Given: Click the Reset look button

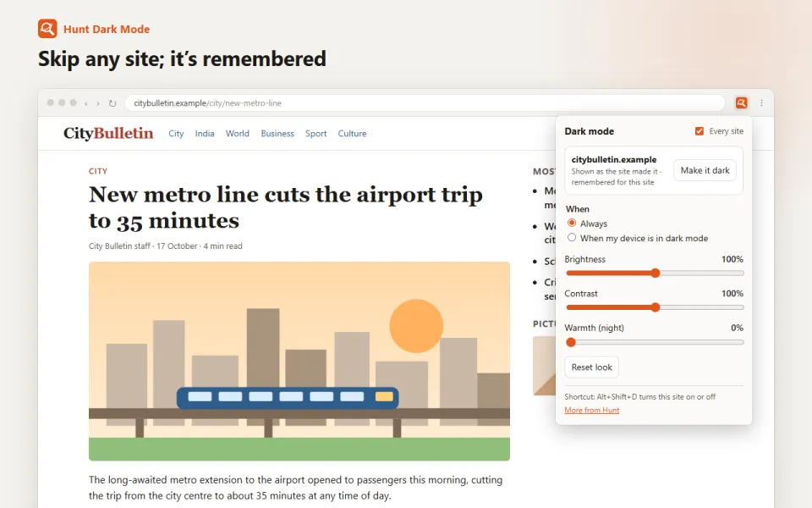Looking at the screenshot, I should pyautogui.click(x=591, y=367).
